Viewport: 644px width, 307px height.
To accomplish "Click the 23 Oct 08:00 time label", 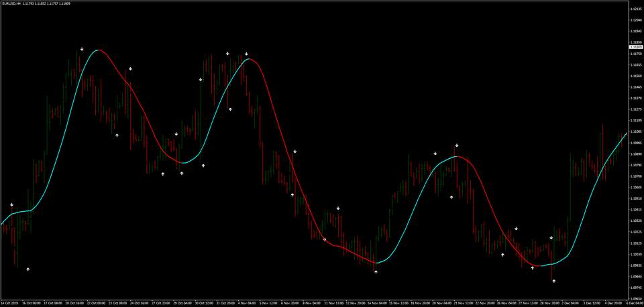I will coord(118,303).
